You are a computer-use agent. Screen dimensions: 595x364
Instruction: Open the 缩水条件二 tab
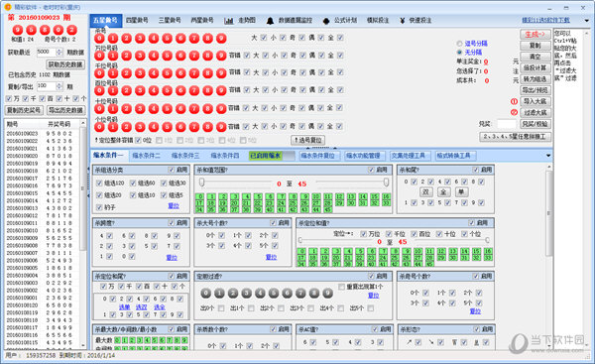pos(147,156)
